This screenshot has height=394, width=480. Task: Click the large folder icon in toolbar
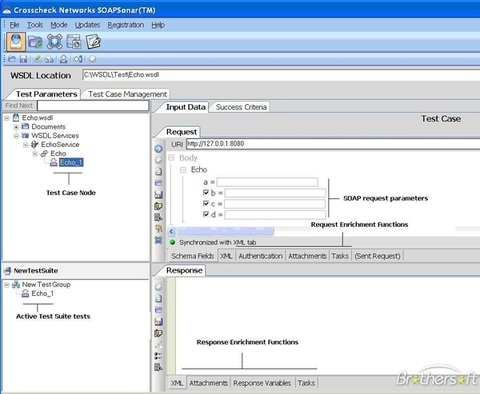[x=35, y=42]
